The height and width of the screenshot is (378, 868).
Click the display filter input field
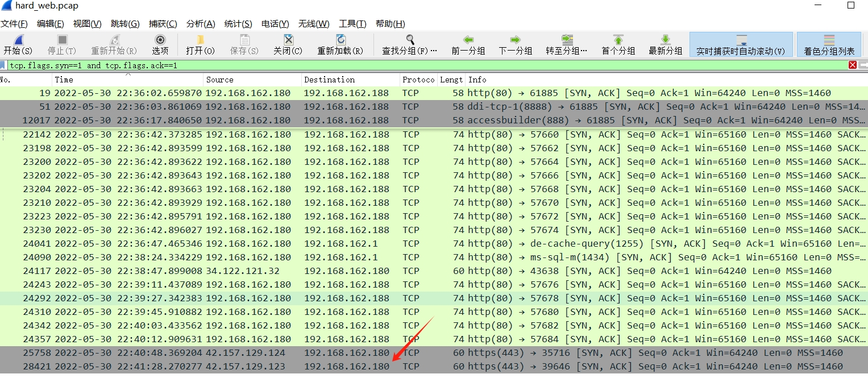tap(426, 65)
